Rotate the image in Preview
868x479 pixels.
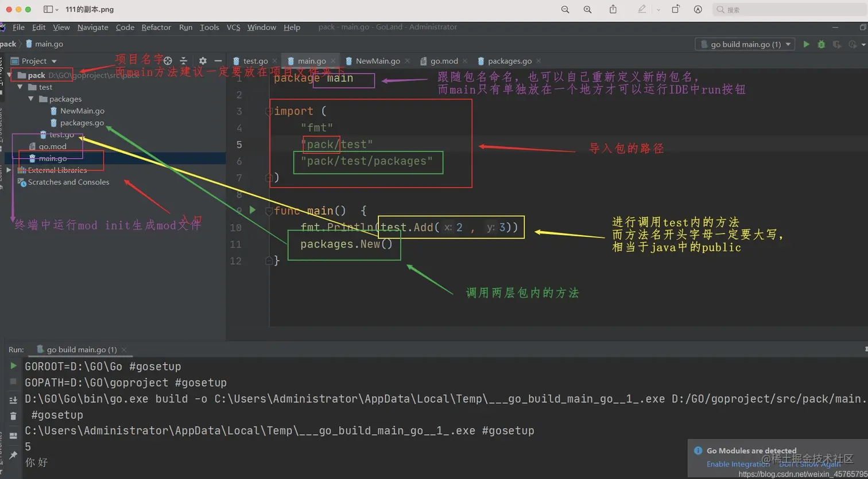tap(676, 9)
